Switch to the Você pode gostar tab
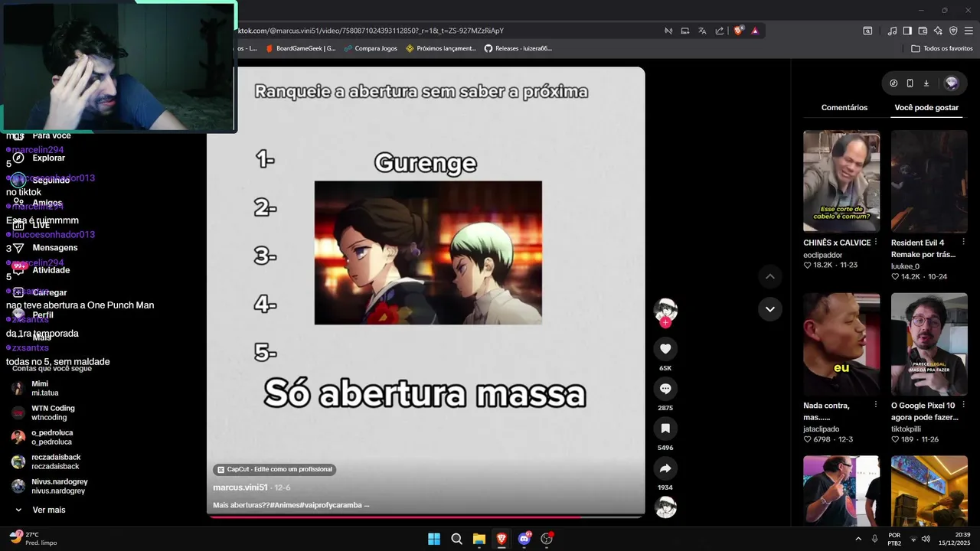Screen dimensions: 980x551 (x=926, y=108)
